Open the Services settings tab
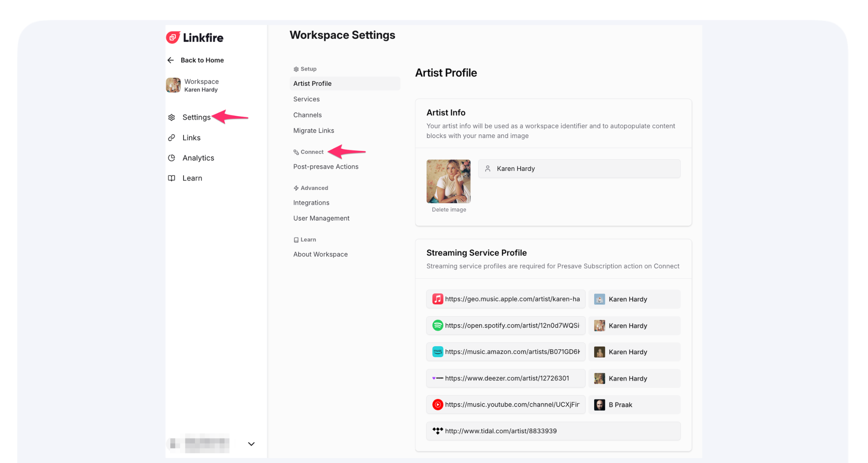This screenshot has height=463, width=868. pos(306,99)
